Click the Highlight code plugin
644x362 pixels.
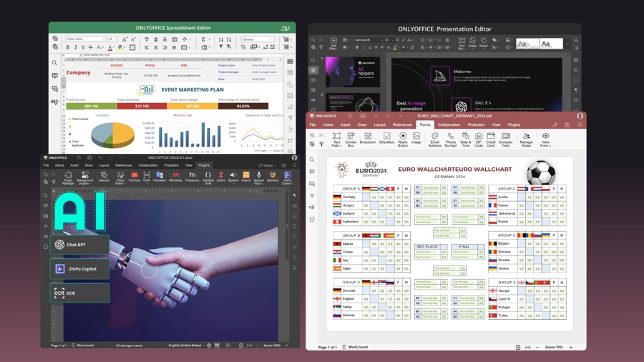208,177
